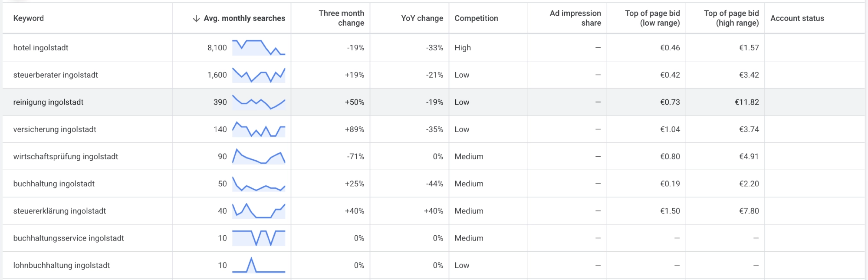Open the wirtschaftsprüfung ingolstadt sparkline chart
The width and height of the screenshot is (868, 280).
click(259, 156)
